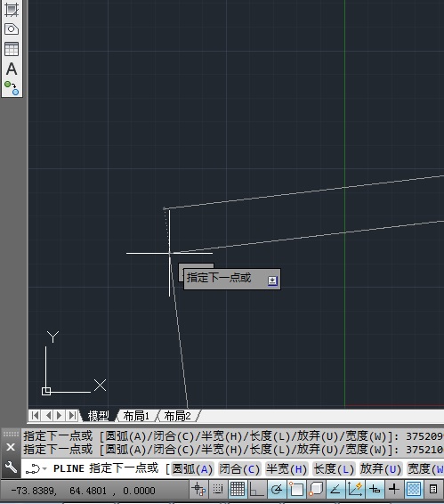This screenshot has width=444, height=504.
Task: Choose the 圆弧(A) command option
Action: (192, 469)
